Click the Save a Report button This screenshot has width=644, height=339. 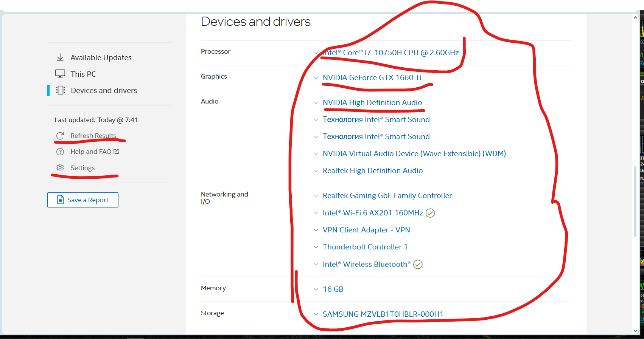[83, 200]
